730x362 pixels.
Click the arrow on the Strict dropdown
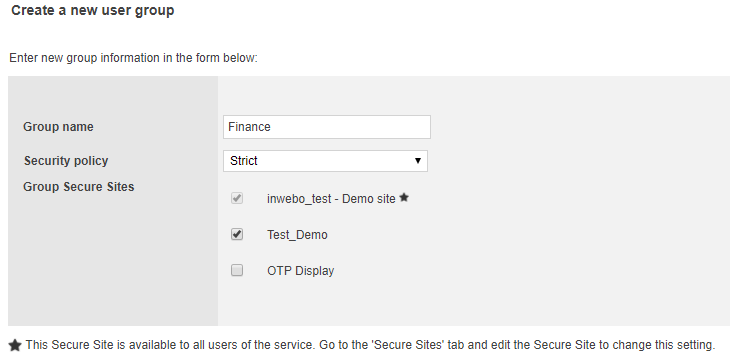418,161
